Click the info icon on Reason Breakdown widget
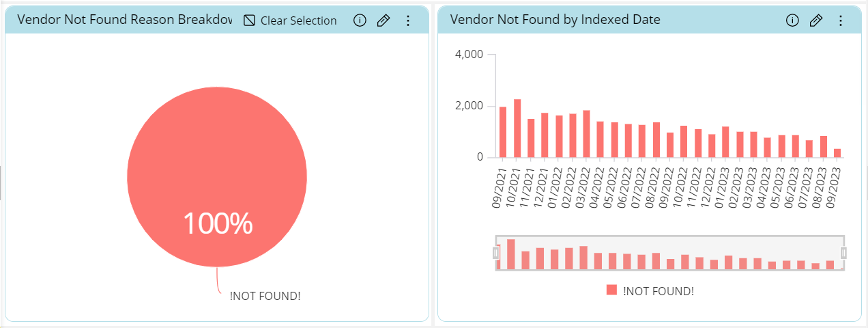This screenshot has height=328, width=868. [360, 20]
